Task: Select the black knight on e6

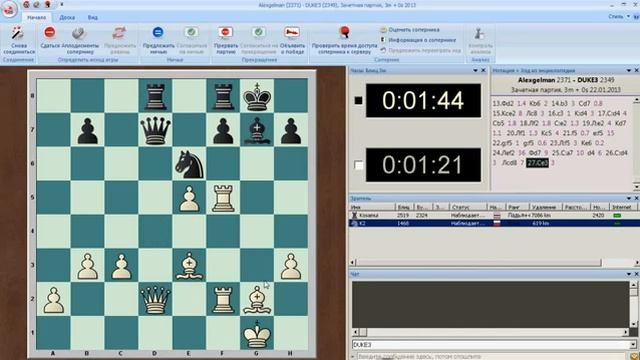Action: click(x=189, y=164)
